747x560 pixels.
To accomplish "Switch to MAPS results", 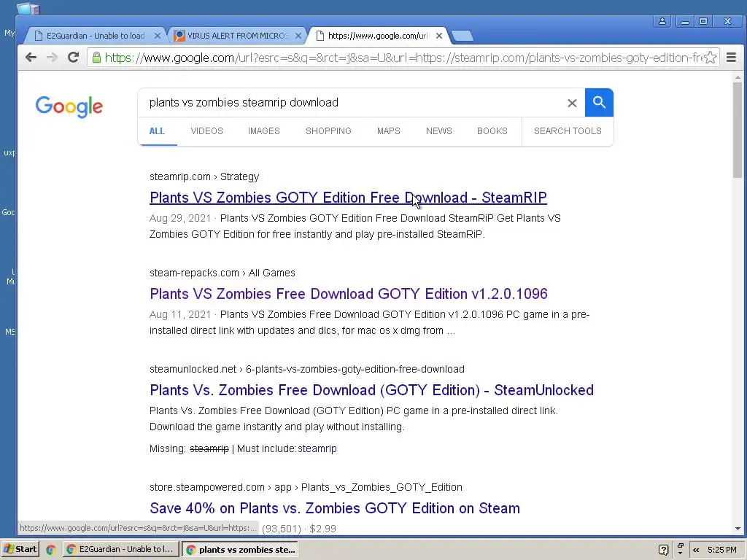I will tap(389, 131).
